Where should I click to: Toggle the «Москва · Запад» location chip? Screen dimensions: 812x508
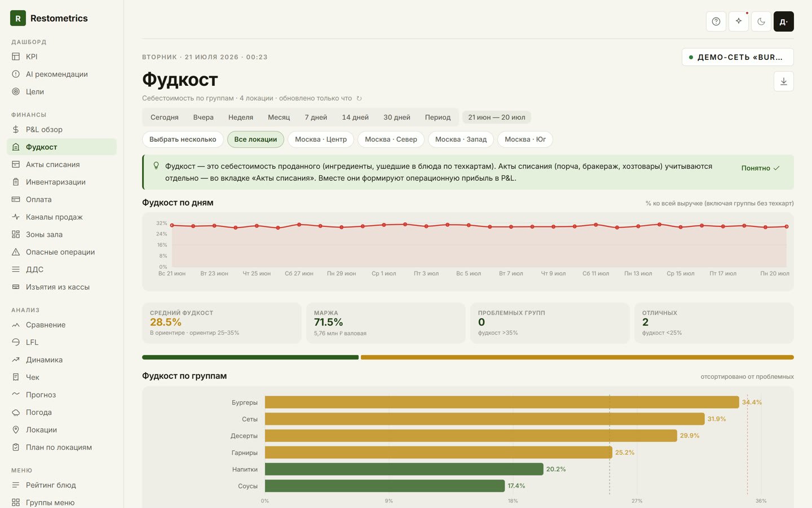(461, 139)
